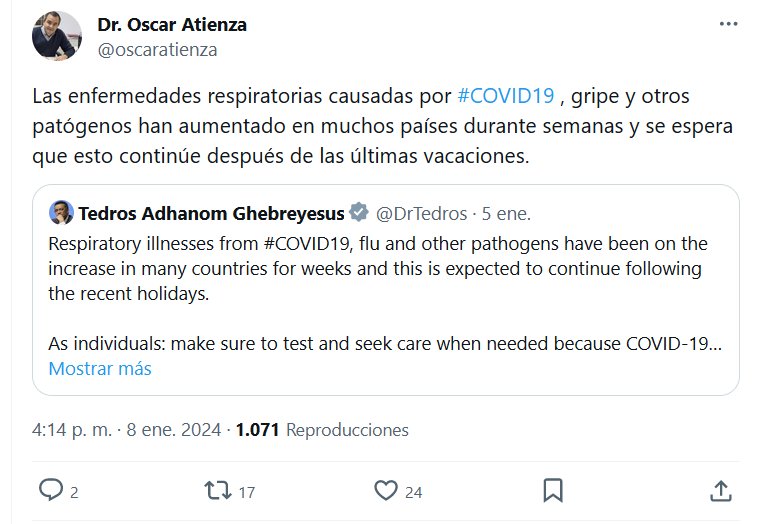
Task: Expand quoted tweet with Mostrar más
Action: point(100,369)
